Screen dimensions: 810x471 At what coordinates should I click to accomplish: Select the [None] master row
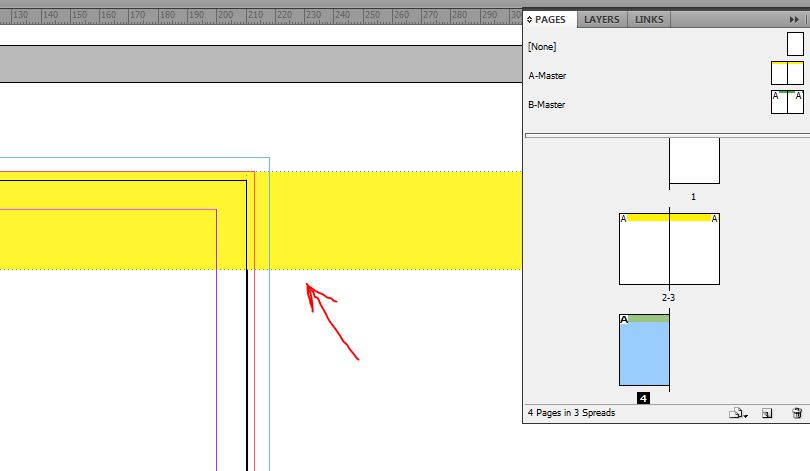(x=665, y=46)
